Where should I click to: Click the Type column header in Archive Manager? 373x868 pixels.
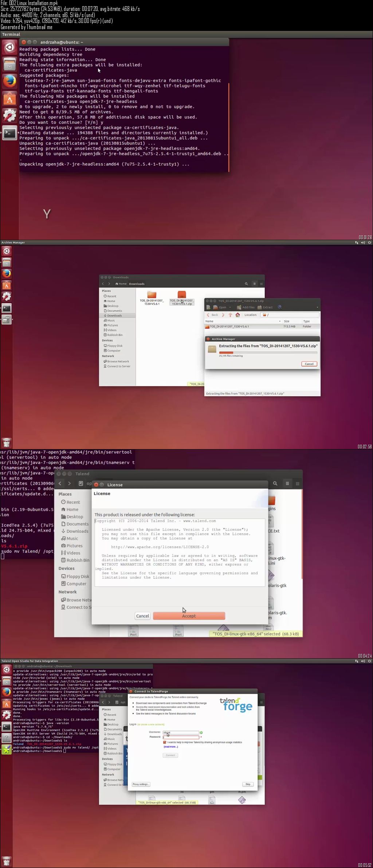point(311,321)
